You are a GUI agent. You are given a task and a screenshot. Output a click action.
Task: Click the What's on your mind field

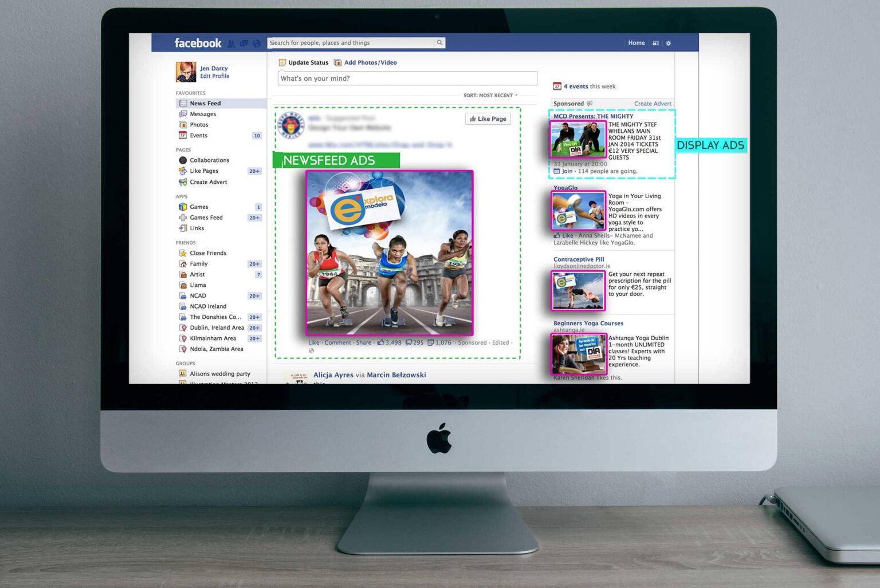pyautogui.click(x=407, y=78)
